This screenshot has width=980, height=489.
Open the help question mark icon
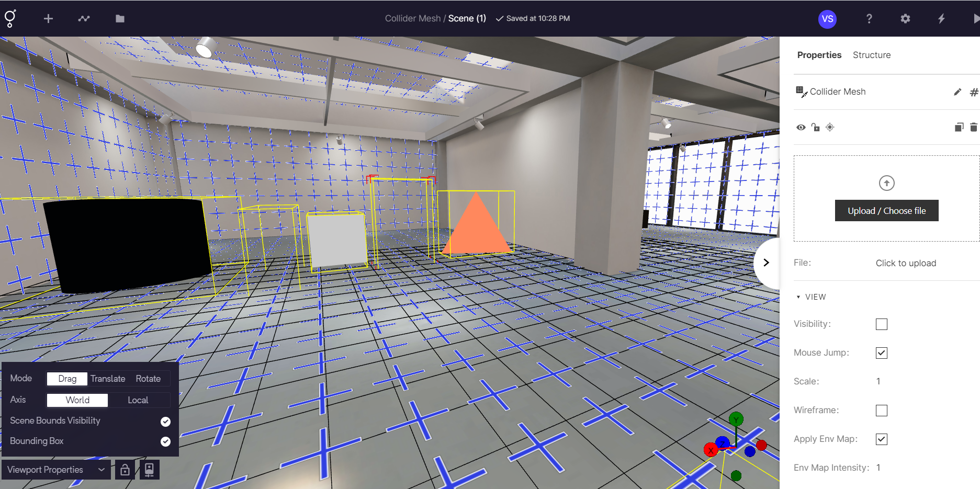(x=869, y=19)
